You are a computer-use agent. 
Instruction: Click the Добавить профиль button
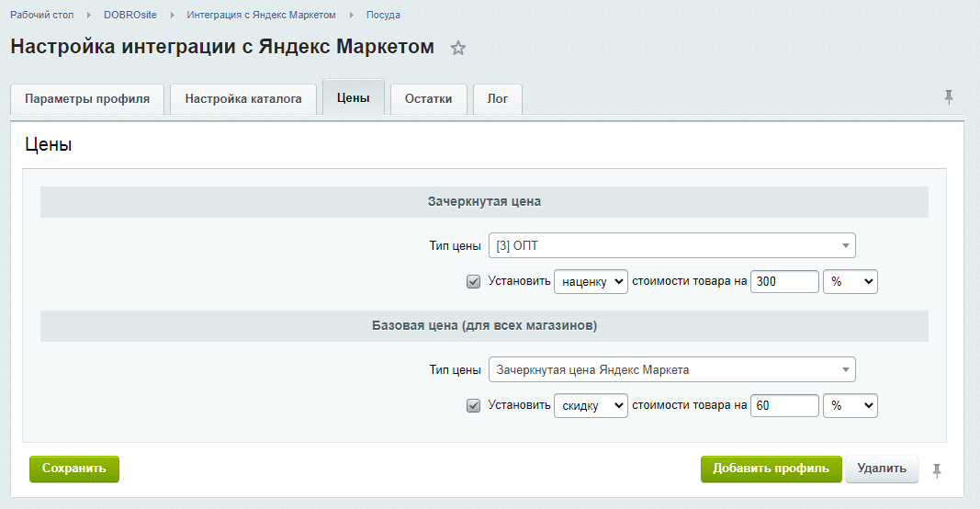pos(772,469)
